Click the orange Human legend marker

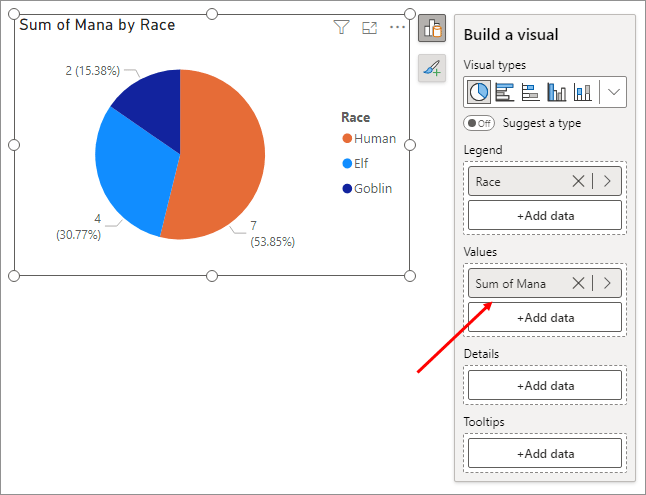347,139
